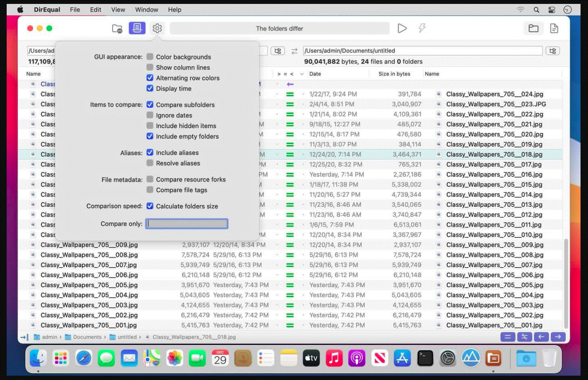
Task: Click the right arrow filter button
Action: [558, 336]
